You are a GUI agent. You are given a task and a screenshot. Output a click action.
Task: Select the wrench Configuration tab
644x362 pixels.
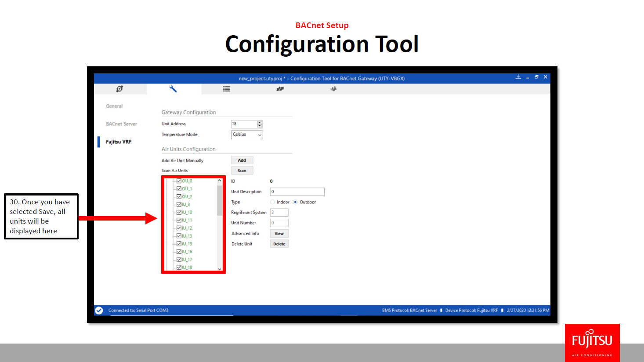click(173, 89)
